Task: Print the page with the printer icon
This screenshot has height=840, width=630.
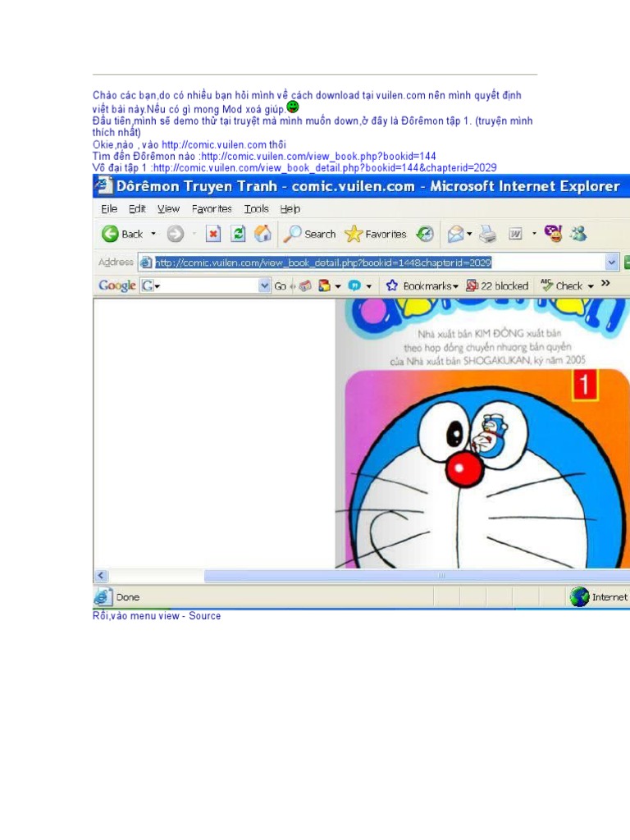Action: (x=488, y=234)
